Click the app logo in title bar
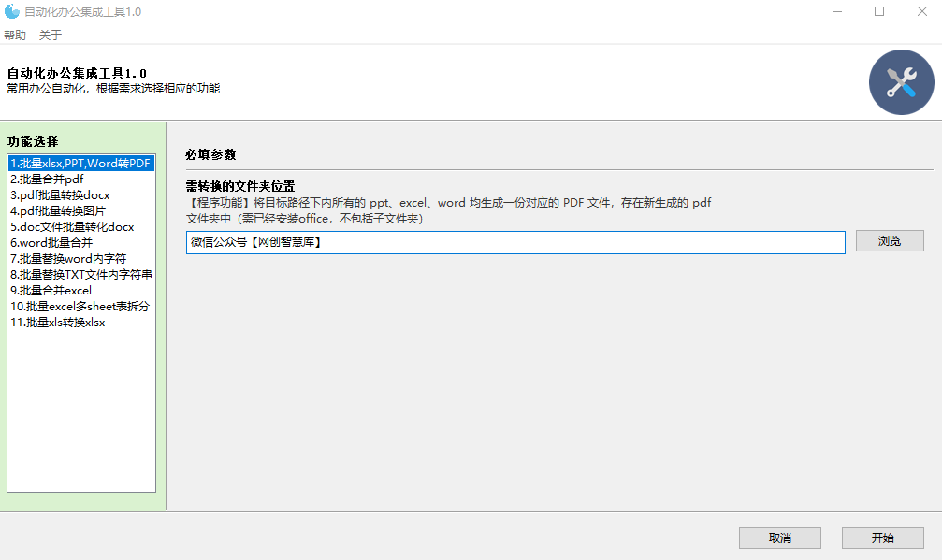Viewport: 942px width, 560px height. (x=11, y=11)
